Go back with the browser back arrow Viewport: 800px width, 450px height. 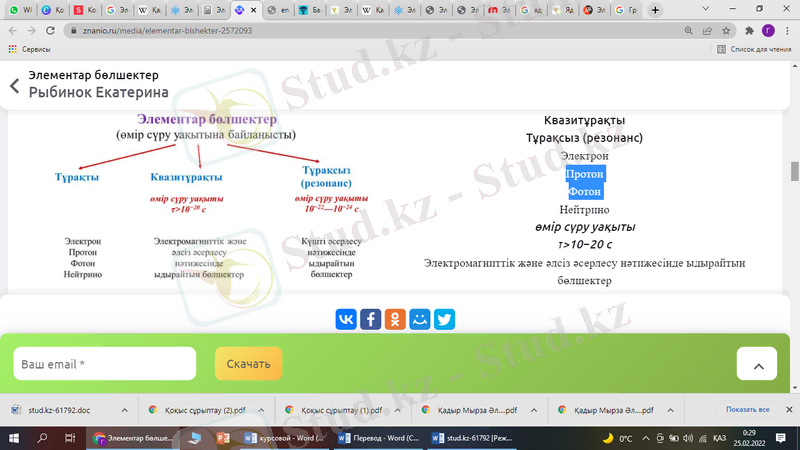tap(13, 31)
